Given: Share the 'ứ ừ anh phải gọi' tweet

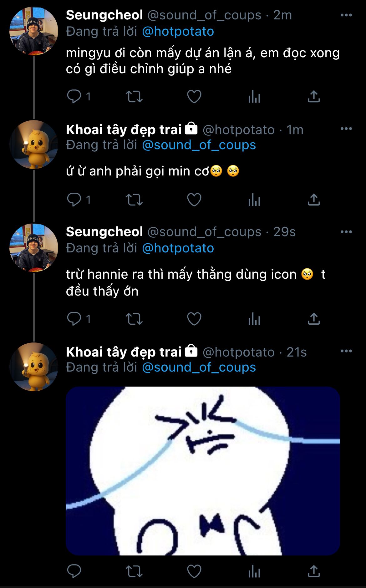Looking at the screenshot, I should click(314, 200).
